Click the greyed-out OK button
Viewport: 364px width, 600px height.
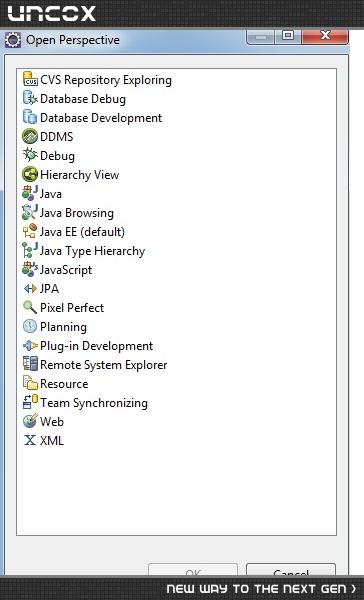(193, 569)
